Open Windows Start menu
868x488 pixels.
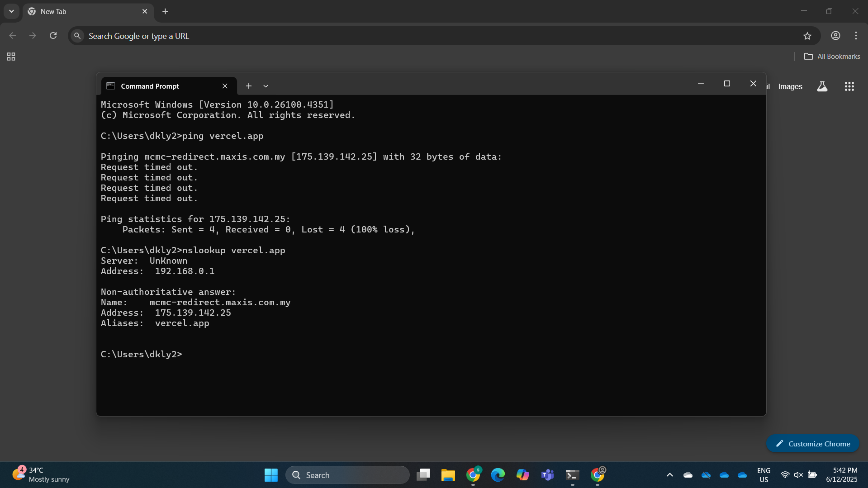pyautogui.click(x=271, y=475)
